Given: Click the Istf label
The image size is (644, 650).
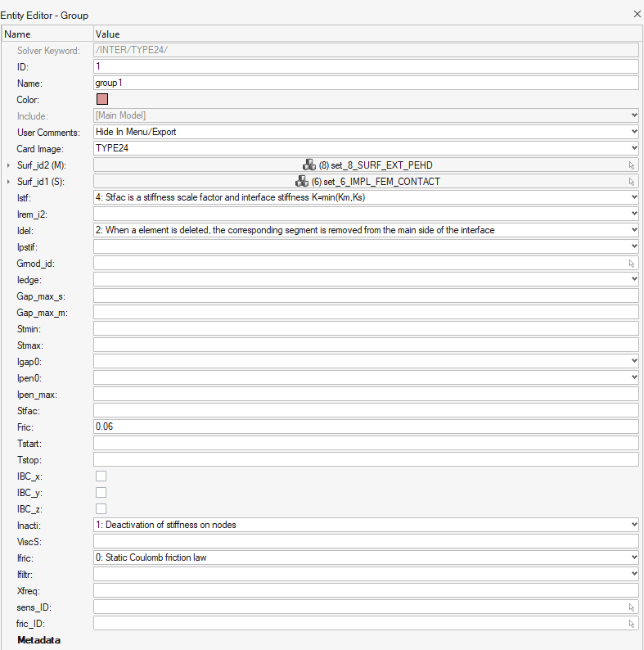Looking at the screenshot, I should click(x=24, y=198).
